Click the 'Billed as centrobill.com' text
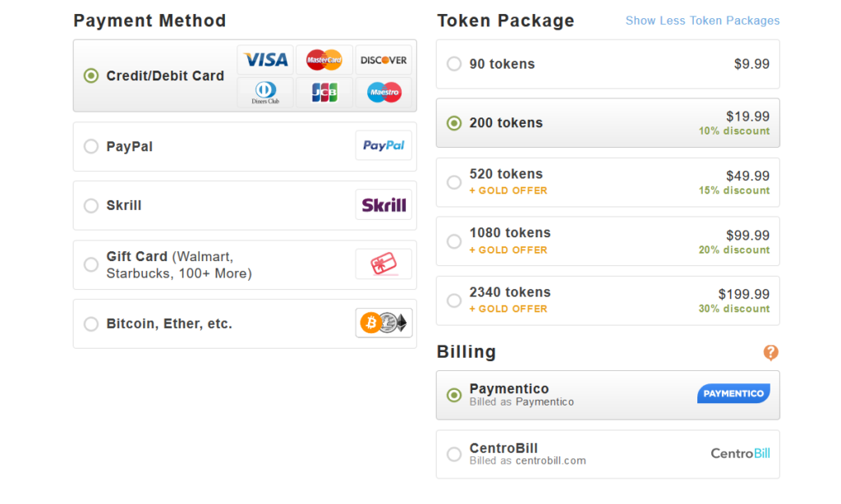 (528, 461)
